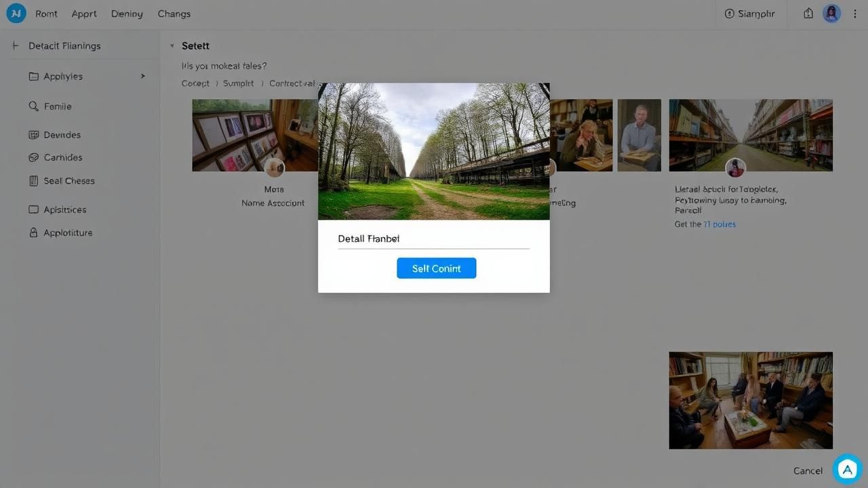Open the Changs menu

click(x=174, y=14)
